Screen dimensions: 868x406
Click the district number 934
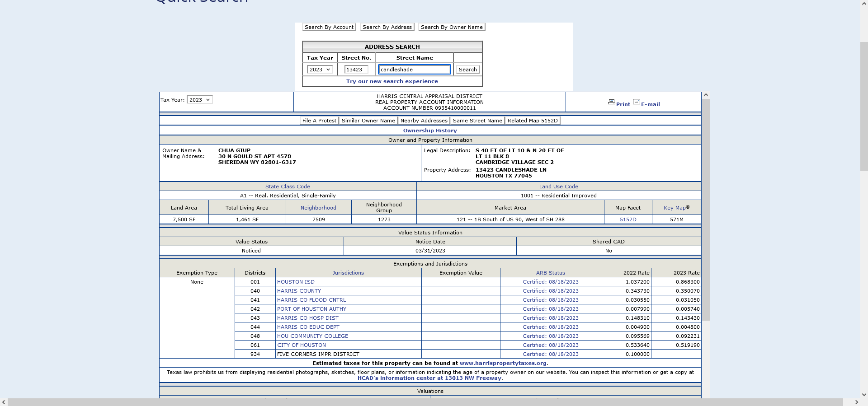[255, 354]
